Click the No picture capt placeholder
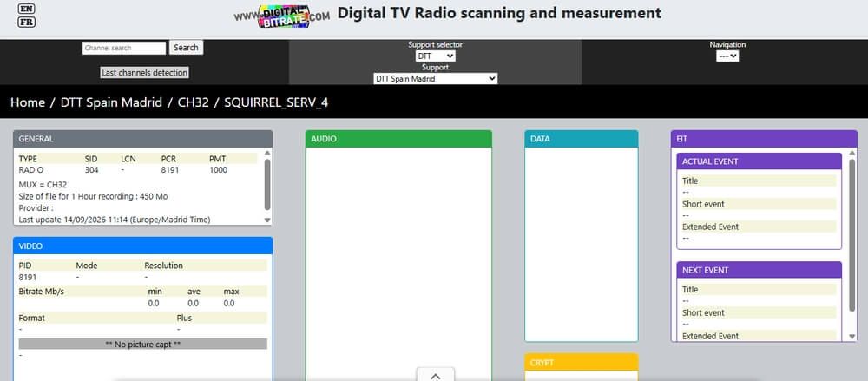The width and height of the screenshot is (868, 381). click(x=143, y=344)
